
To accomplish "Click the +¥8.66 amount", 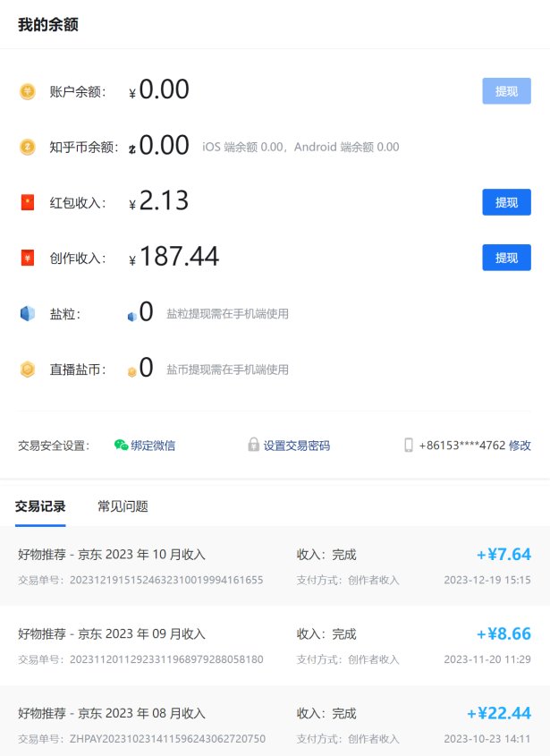I will point(503,633).
